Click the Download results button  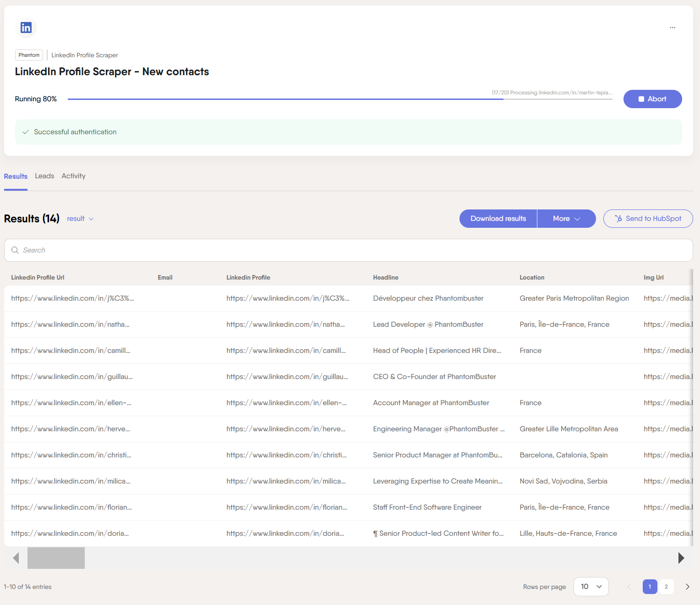(498, 219)
